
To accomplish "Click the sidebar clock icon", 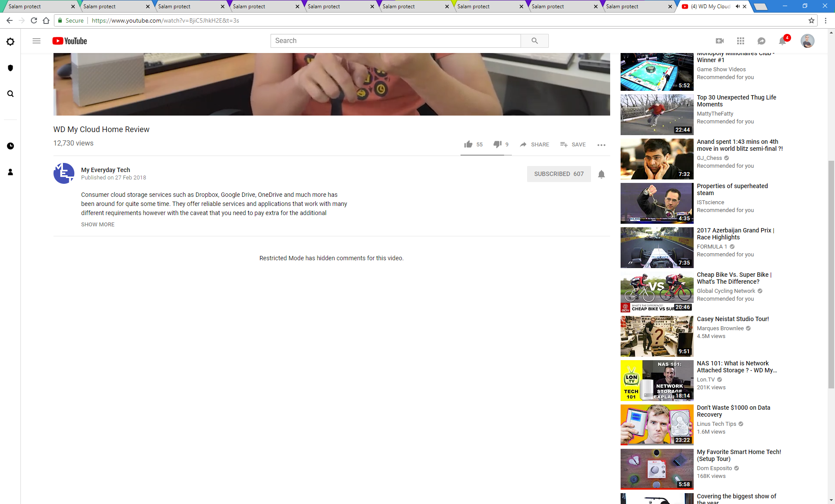I will [x=10, y=146].
